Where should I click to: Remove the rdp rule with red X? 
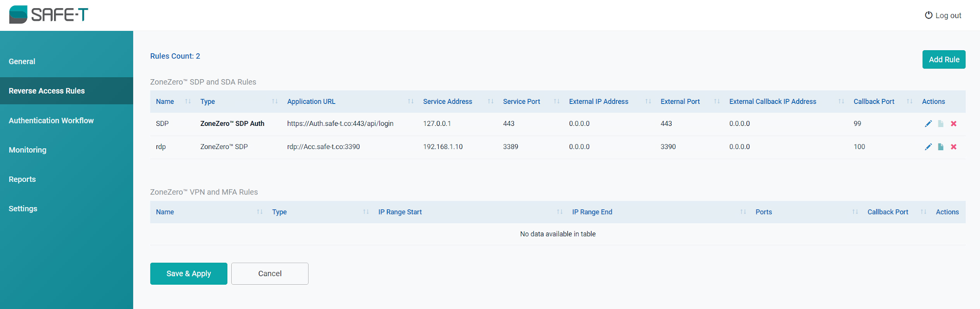[953, 147]
